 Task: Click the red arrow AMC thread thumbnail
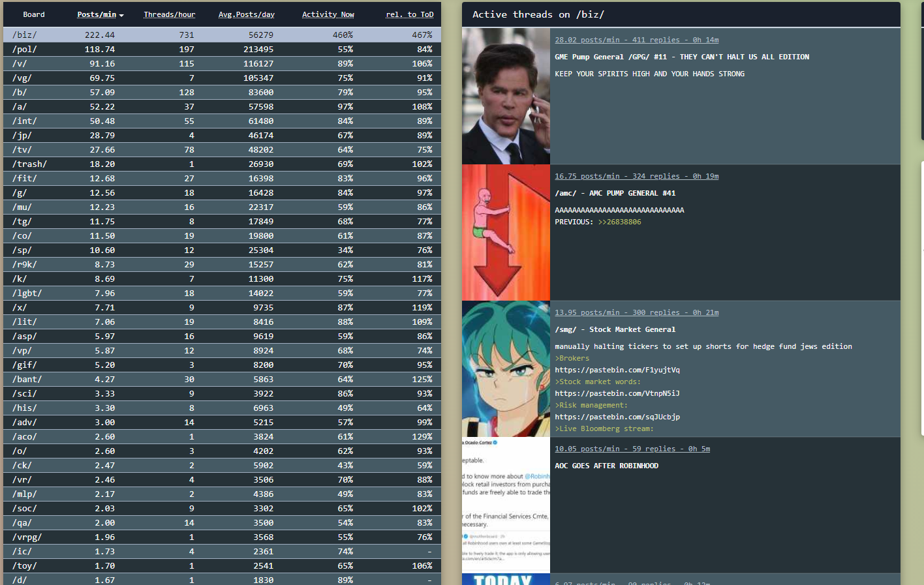click(x=506, y=232)
